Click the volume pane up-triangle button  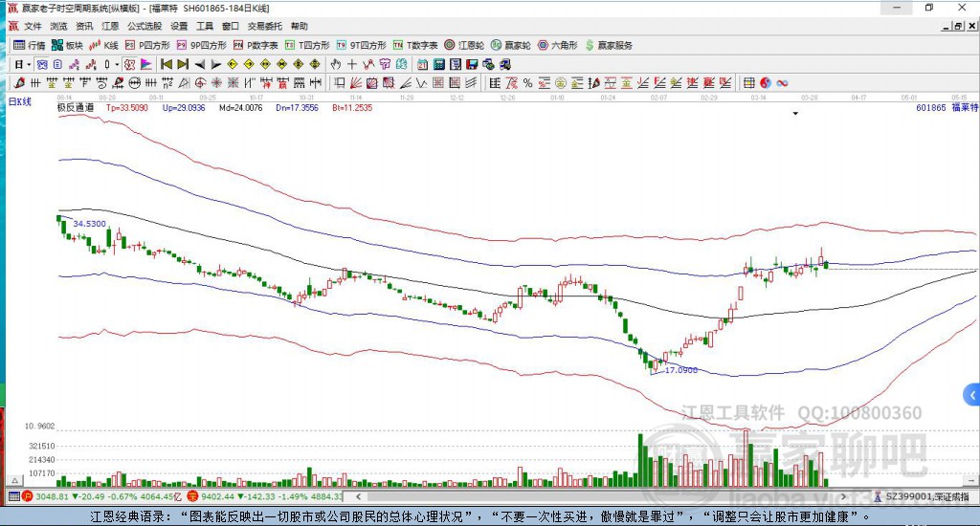tap(13, 480)
